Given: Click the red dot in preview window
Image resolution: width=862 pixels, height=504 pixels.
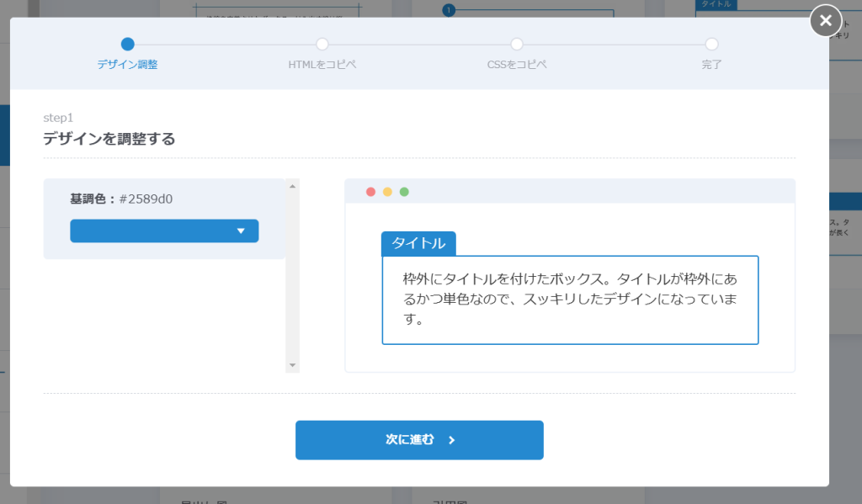Looking at the screenshot, I should [370, 192].
